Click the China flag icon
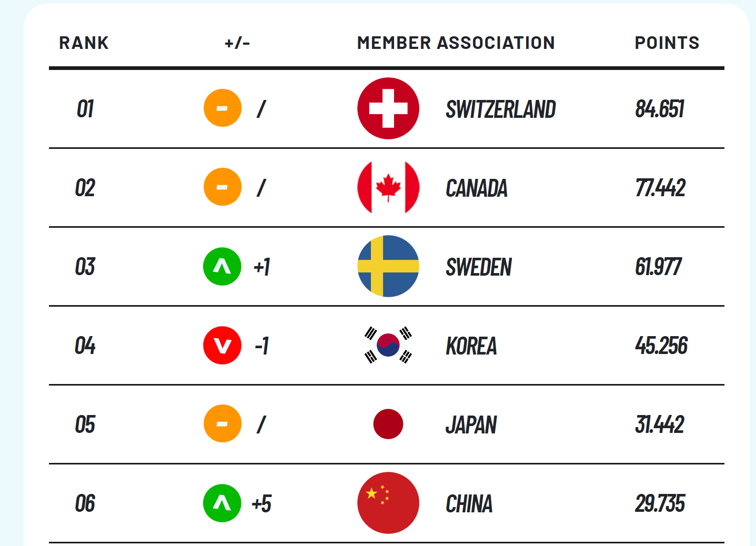Image resolution: width=756 pixels, height=546 pixels. click(x=388, y=503)
